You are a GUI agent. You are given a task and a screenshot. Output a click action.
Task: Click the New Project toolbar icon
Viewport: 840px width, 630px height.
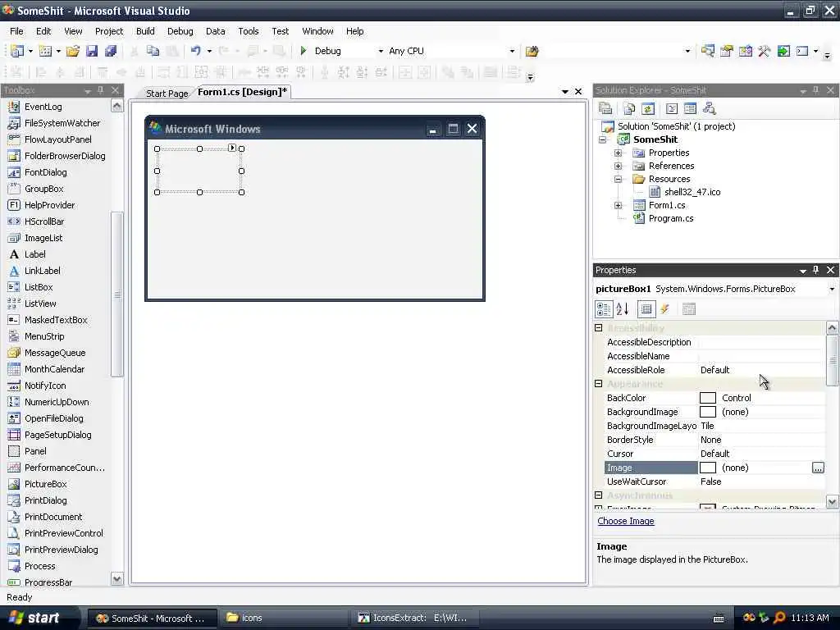17,51
